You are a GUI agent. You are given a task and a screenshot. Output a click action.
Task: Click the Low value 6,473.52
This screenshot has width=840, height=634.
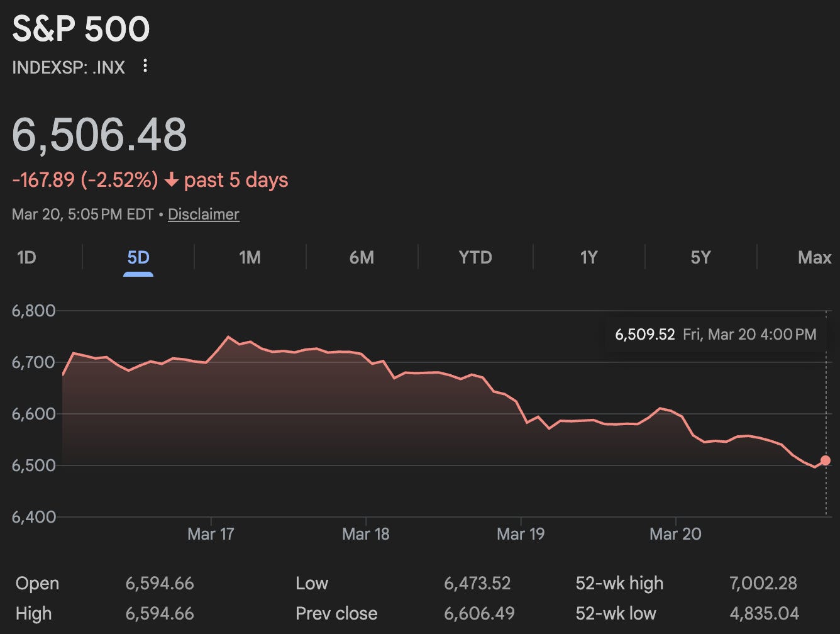[477, 584]
